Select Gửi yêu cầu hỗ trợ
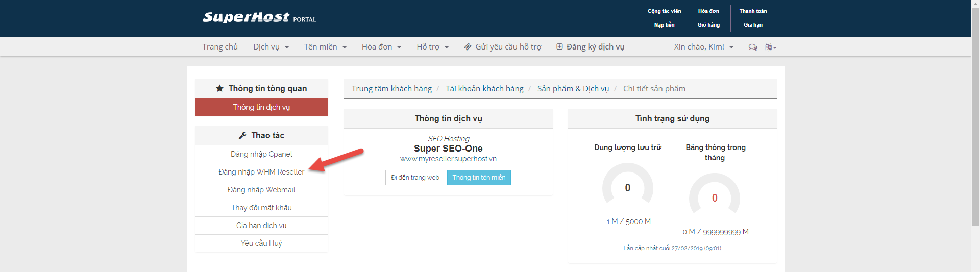The height and width of the screenshot is (272, 980). point(503,47)
